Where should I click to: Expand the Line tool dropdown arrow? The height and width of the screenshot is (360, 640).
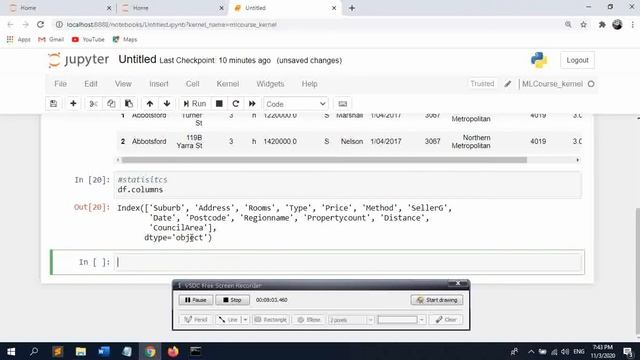pyautogui.click(x=245, y=320)
